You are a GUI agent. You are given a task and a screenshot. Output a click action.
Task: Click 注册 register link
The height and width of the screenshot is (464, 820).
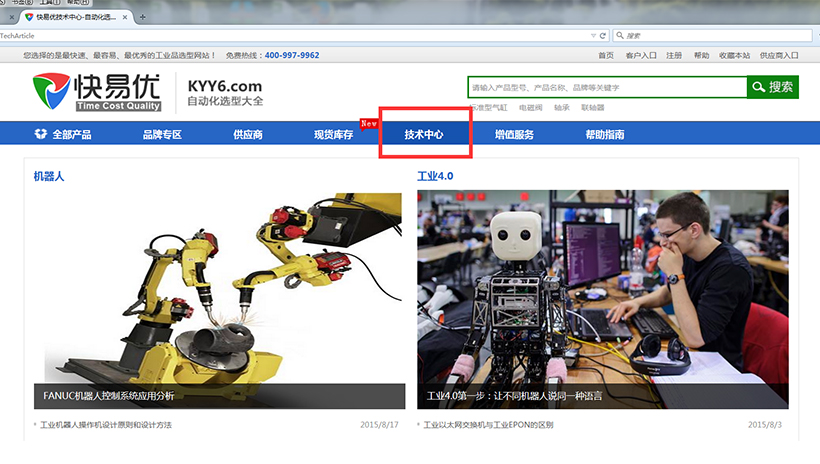[674, 55]
